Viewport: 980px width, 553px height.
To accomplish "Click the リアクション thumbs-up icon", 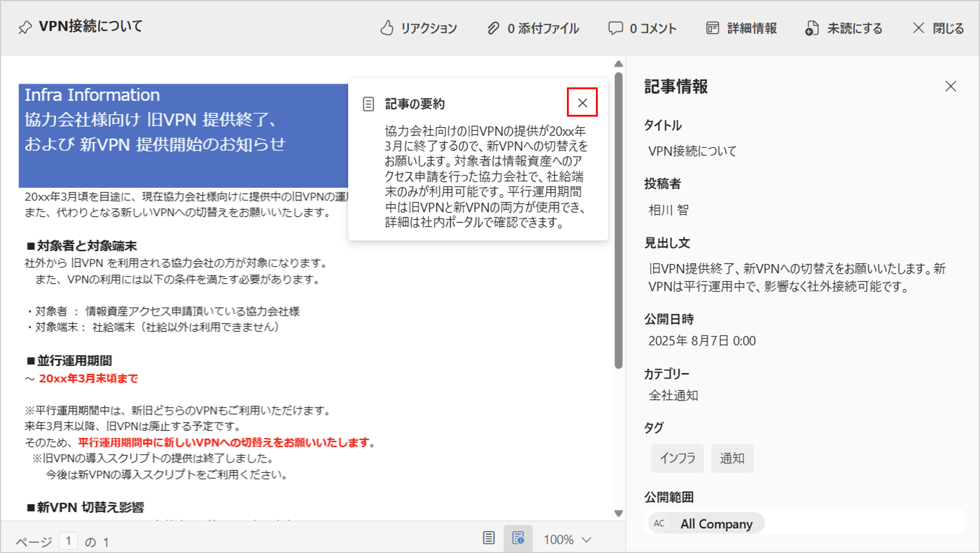I will [387, 28].
